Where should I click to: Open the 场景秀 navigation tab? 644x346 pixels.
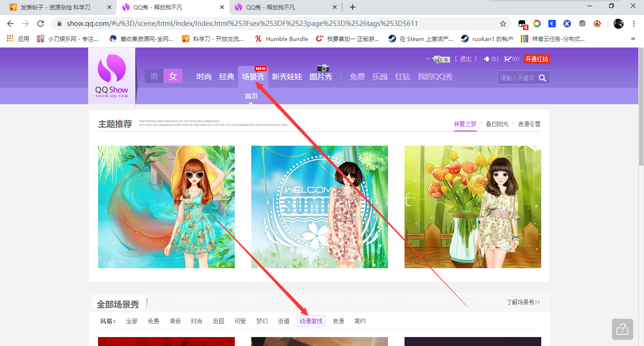tap(253, 77)
